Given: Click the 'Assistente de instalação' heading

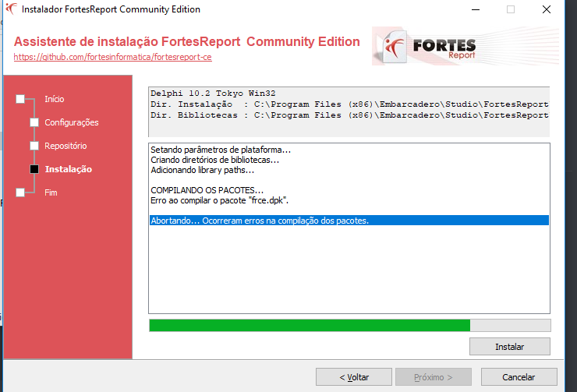Looking at the screenshot, I should (x=187, y=41).
